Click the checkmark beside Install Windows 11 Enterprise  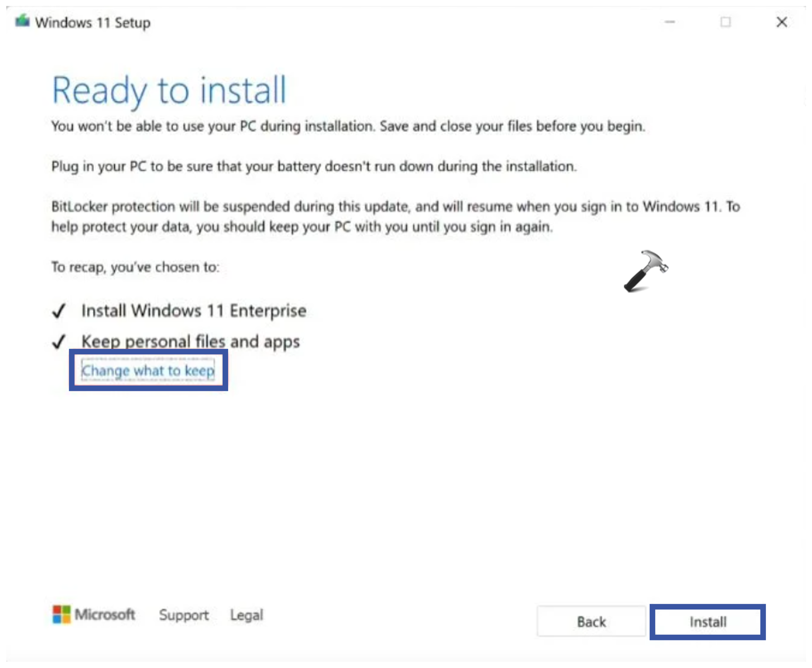[x=59, y=311]
